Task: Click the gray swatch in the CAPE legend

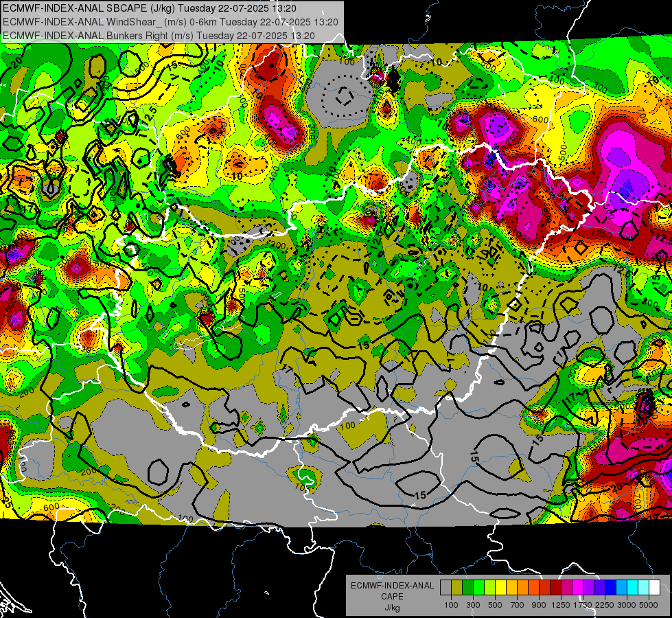Action: coord(445,587)
